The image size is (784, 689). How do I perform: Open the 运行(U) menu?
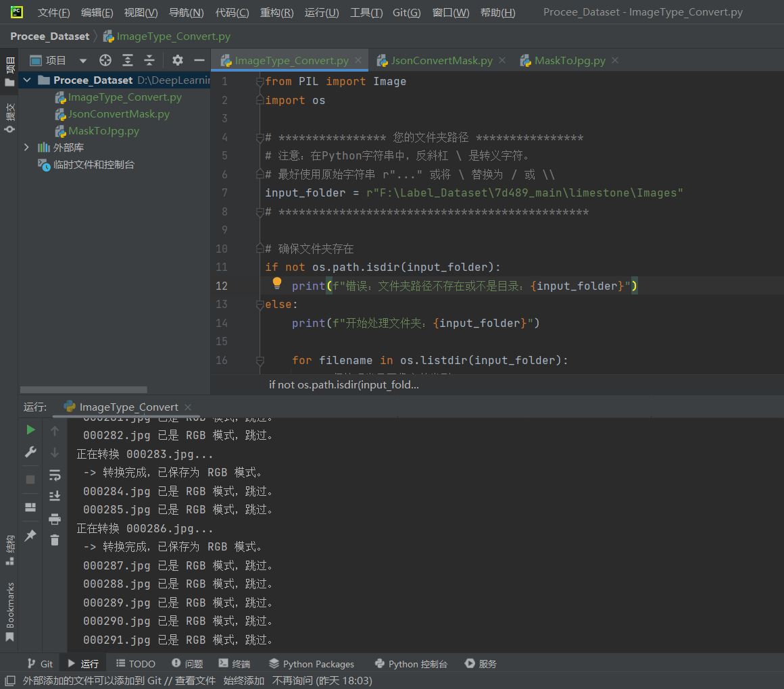(322, 12)
